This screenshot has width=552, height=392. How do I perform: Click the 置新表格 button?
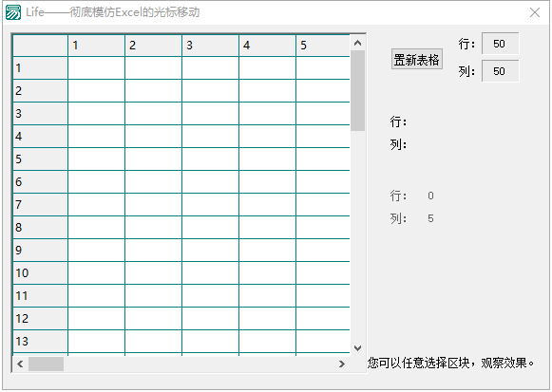(417, 59)
